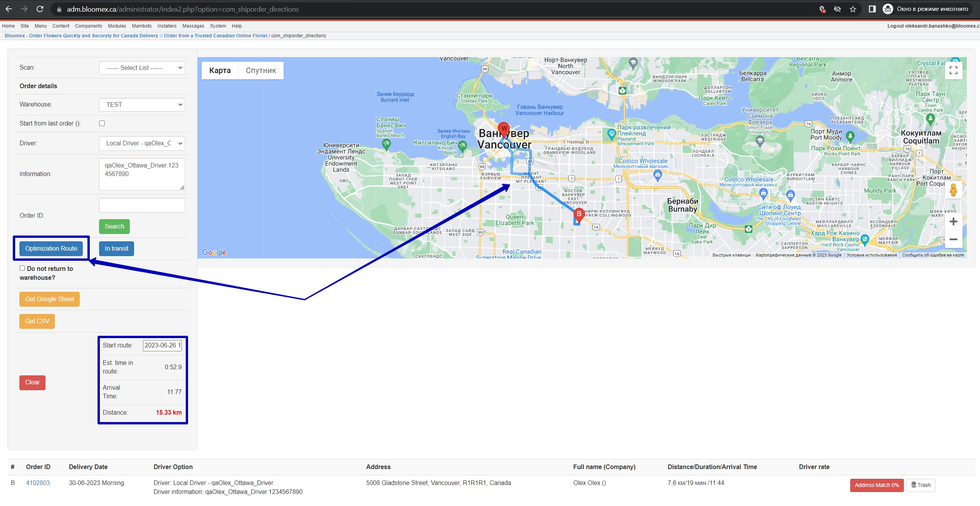
Task: Check Do not return to warehouse
Action: 22,268
